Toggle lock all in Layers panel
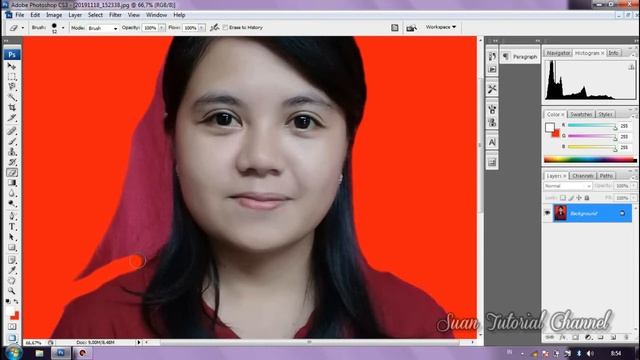 587,198
